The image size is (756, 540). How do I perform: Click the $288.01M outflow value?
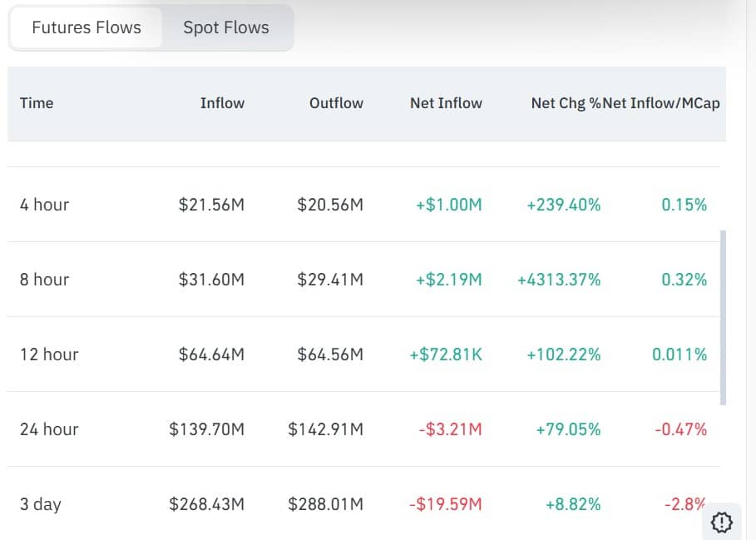[x=326, y=504]
